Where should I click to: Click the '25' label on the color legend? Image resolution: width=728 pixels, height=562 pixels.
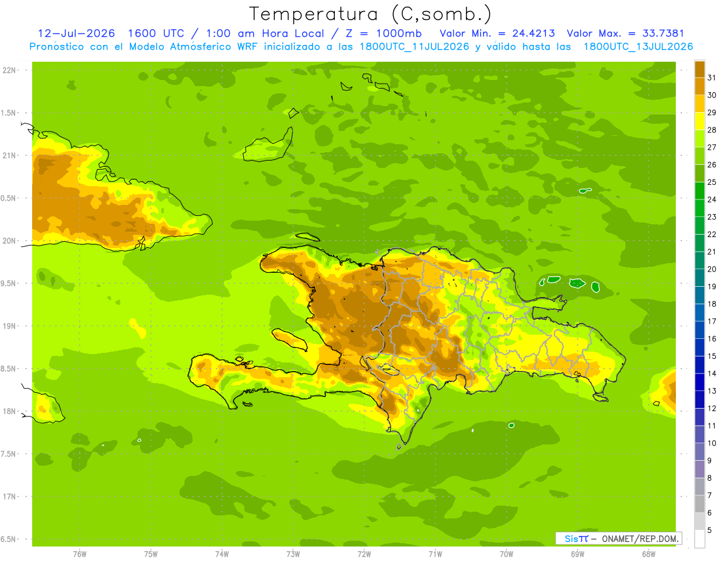[x=712, y=182]
